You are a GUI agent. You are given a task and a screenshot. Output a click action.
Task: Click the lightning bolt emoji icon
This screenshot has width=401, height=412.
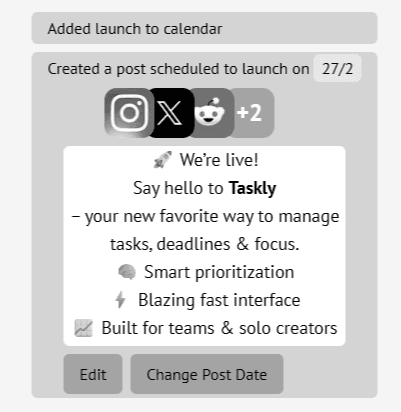121,300
